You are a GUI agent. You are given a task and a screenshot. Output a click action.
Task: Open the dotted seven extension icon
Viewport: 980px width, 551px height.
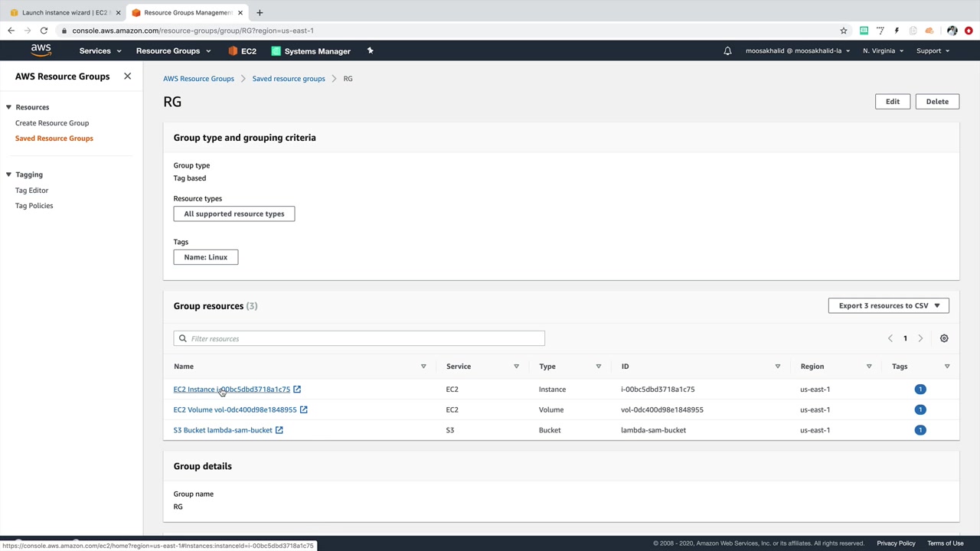pyautogui.click(x=880, y=31)
